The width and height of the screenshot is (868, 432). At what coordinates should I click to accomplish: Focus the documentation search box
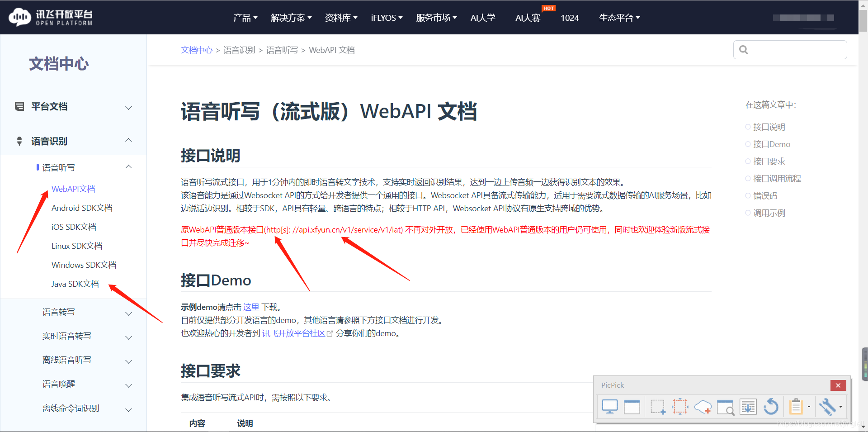click(x=790, y=50)
